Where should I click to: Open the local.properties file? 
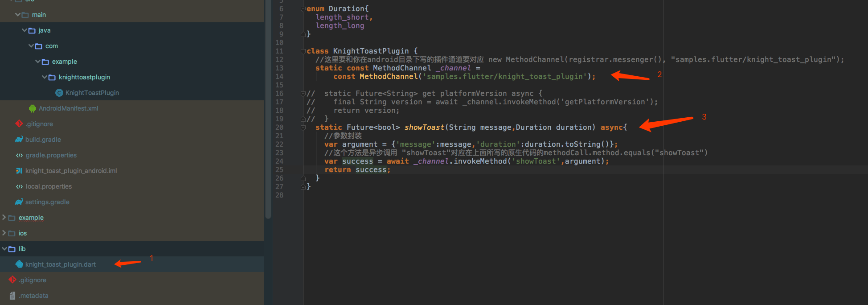point(49,186)
